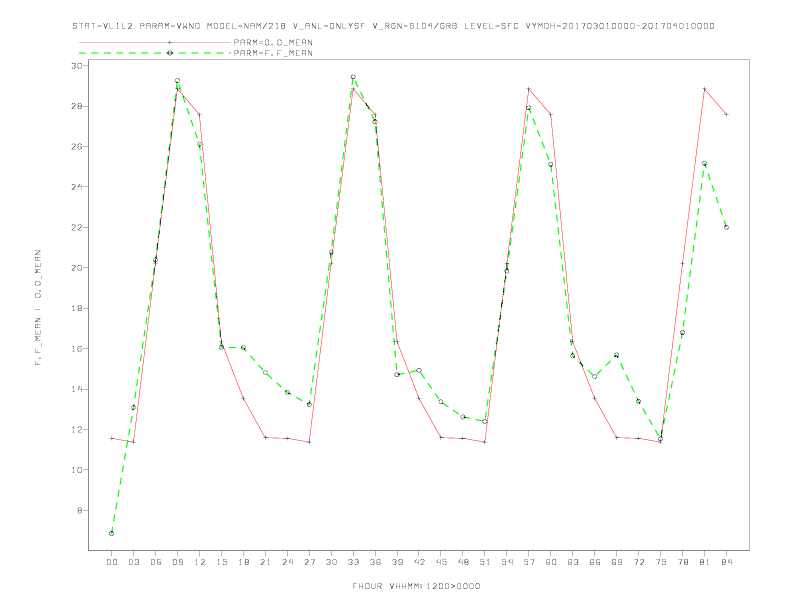The width and height of the screenshot is (792, 612).
Task: Click x-axis forecast hour label 00
Action: pos(112,562)
